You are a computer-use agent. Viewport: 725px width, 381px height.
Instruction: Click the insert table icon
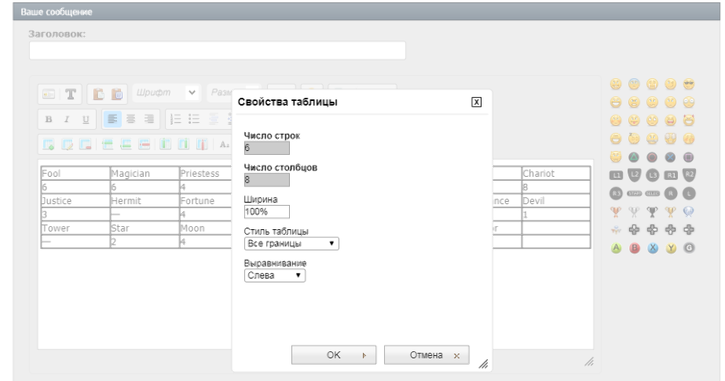49,145
